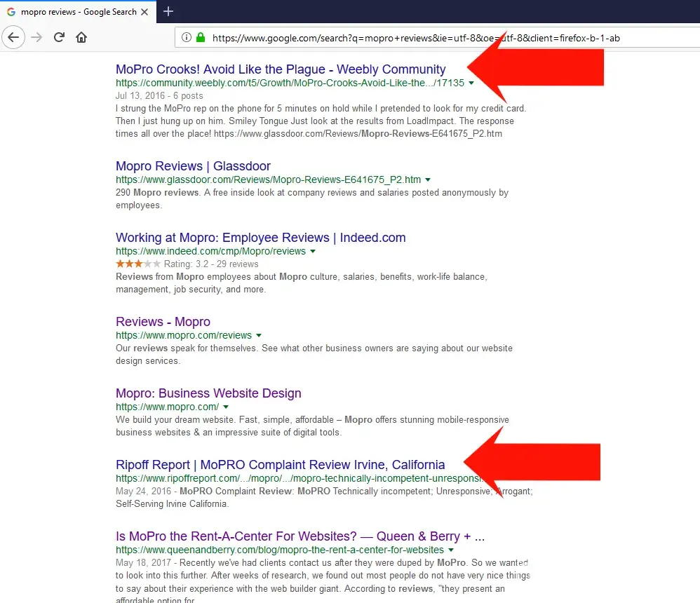This screenshot has height=603, width=700.
Task: Go to the Home page icon
Action: 81,37
